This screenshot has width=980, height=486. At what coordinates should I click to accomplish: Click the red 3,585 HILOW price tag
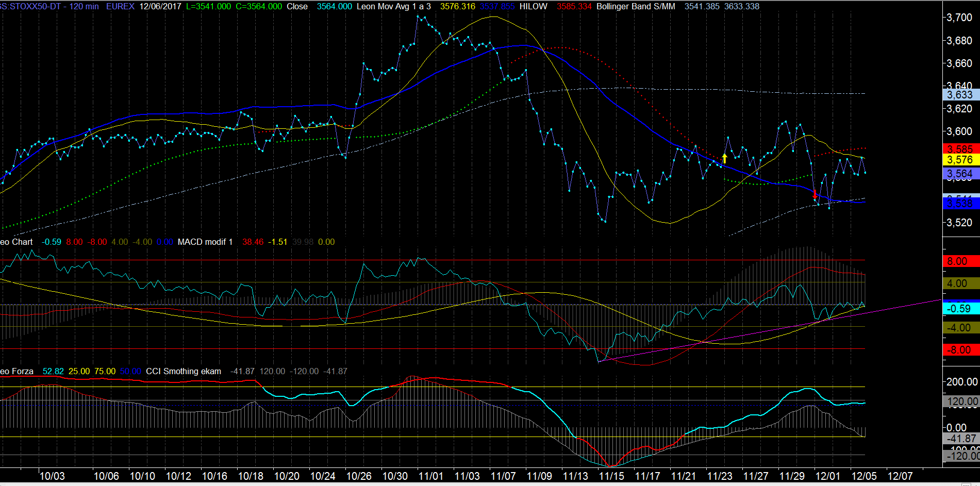pos(961,149)
